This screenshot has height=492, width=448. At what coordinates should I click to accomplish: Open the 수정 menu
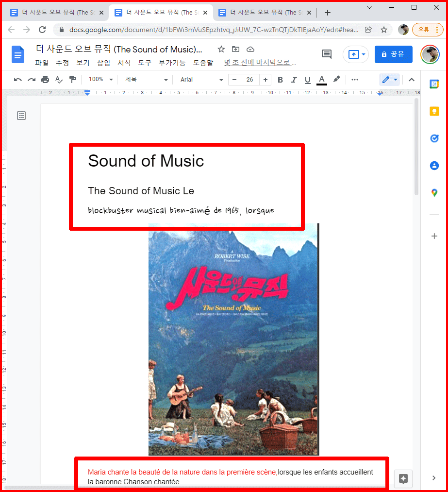(x=62, y=63)
